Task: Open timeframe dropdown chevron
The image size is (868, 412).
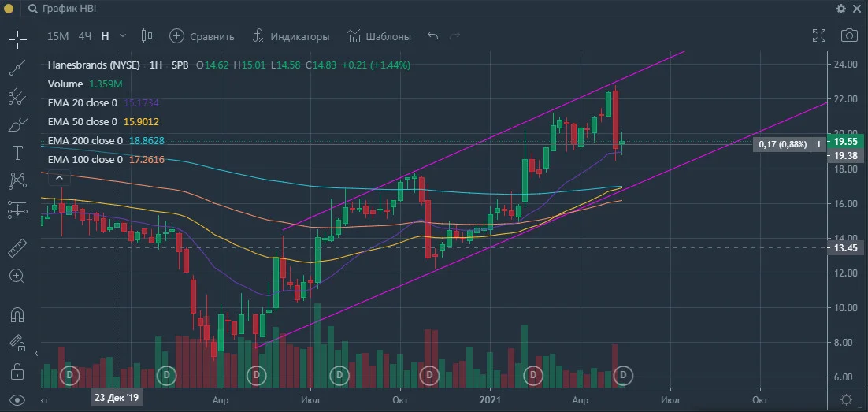Action: pos(123,36)
